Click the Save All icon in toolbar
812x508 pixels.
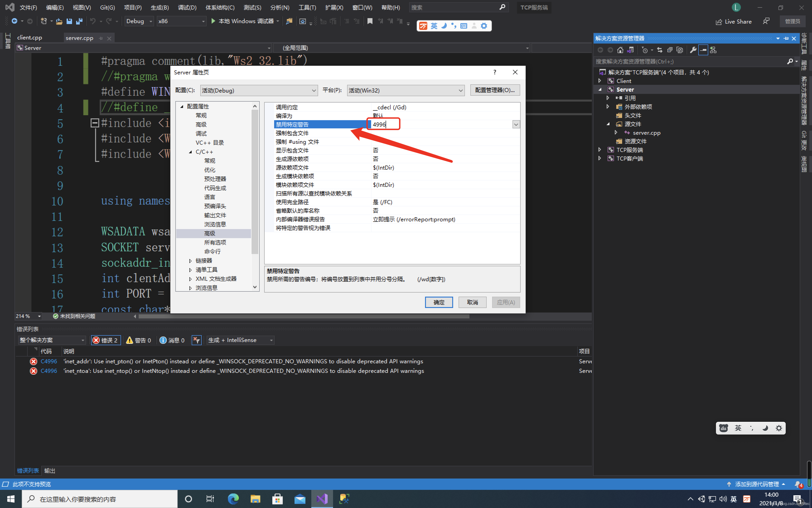pyautogui.click(x=79, y=21)
